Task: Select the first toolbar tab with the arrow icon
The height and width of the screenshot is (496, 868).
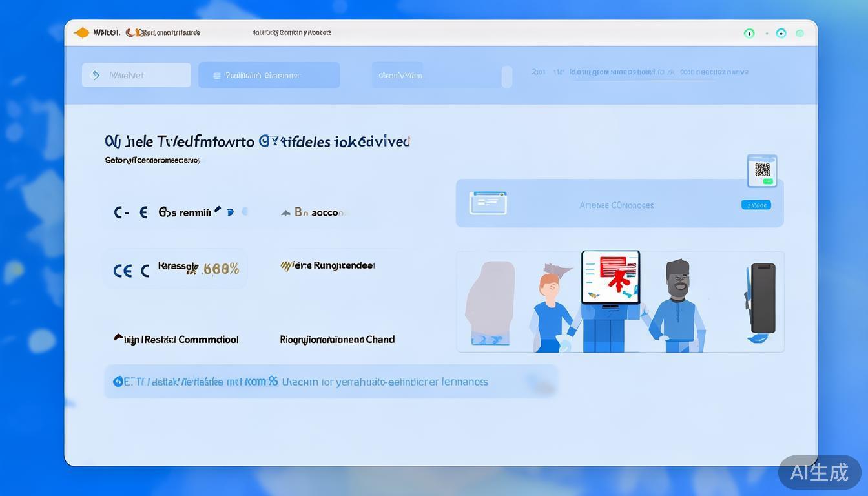Action: 136,76
